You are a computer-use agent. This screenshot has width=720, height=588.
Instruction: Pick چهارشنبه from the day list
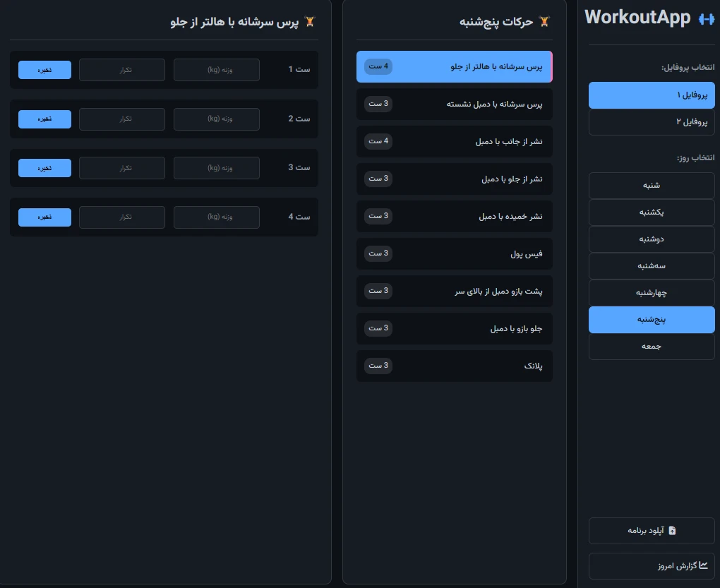[x=652, y=292]
